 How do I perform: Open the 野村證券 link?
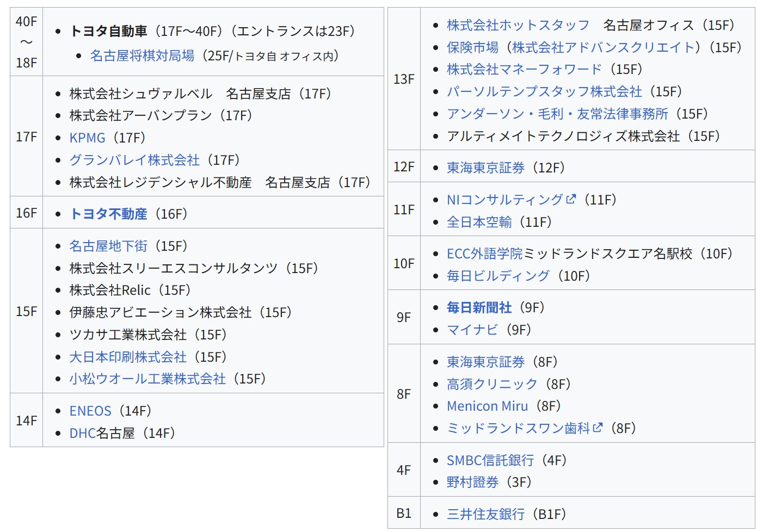point(472,482)
